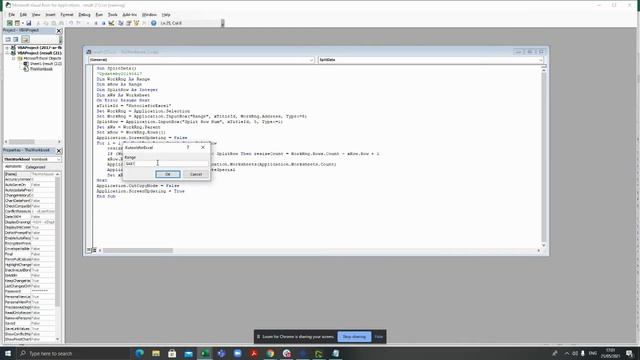Image resolution: width=640 pixels, height=360 pixels.
Task: Click the Redo toolbar icon
Action: coord(79,23)
